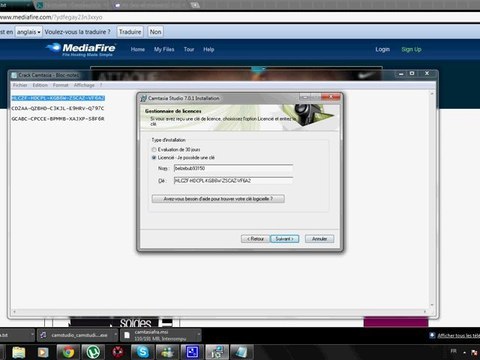Open the ? help menu in Notepad
Viewport: 480px width, 360px height.
pyautogui.click(x=101, y=85)
